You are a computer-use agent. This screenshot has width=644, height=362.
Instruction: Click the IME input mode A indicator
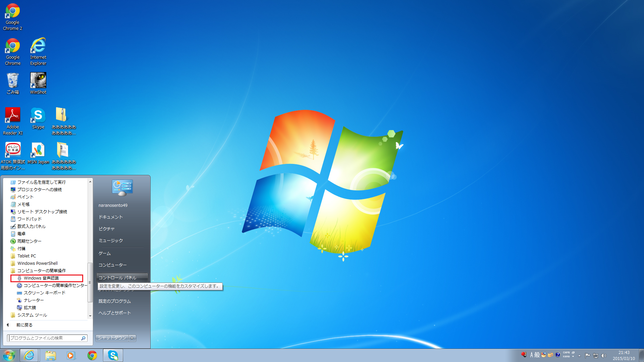coord(532,355)
